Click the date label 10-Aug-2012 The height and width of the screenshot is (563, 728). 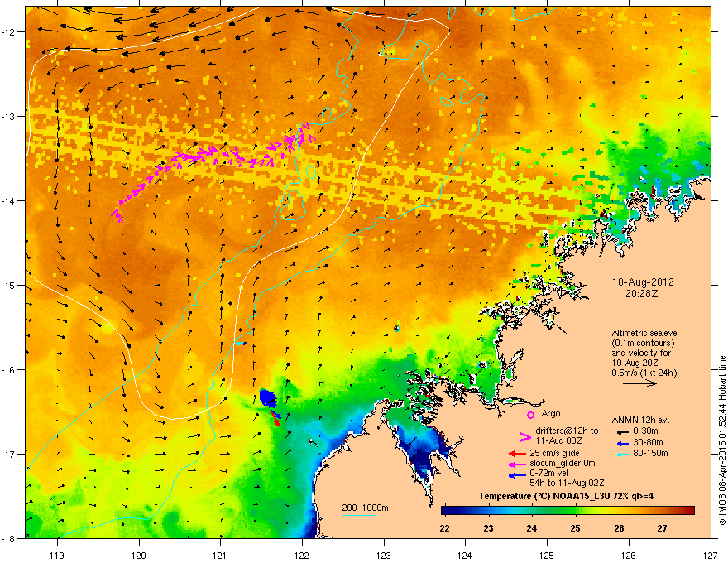click(x=643, y=282)
